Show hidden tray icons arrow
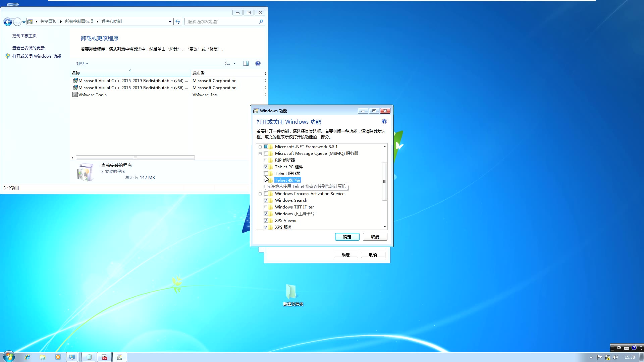The image size is (644, 362). (591, 357)
